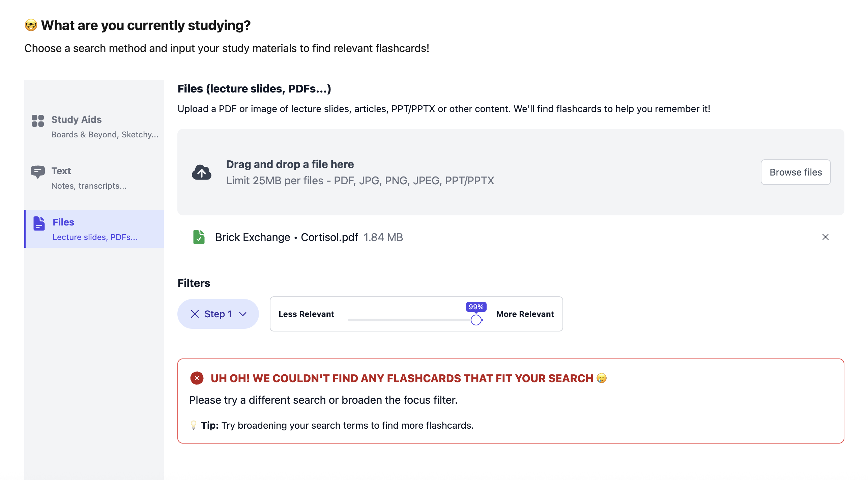868x480 pixels.
Task: Click the green uploaded file icon
Action: pyautogui.click(x=199, y=237)
